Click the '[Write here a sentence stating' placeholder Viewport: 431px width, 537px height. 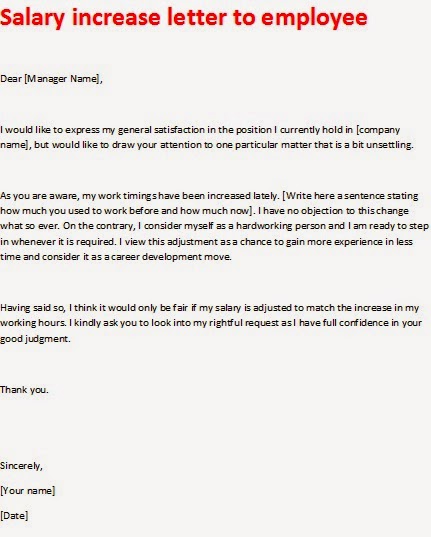click(350, 196)
